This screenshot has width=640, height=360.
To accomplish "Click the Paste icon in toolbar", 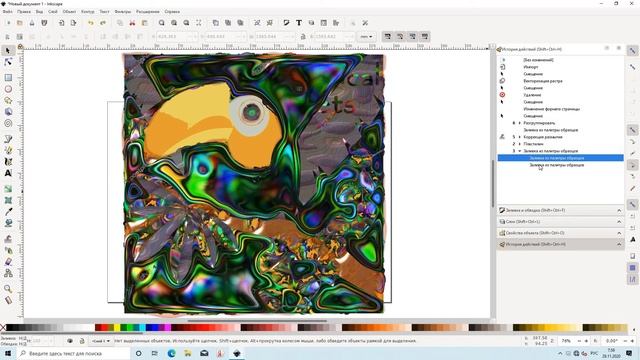I will [x=144, y=23].
